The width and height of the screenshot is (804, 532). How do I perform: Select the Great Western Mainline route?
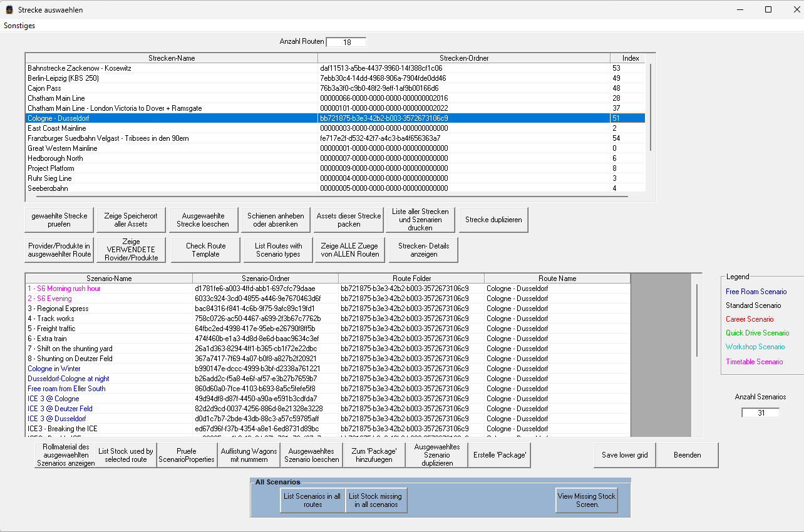[335, 148]
